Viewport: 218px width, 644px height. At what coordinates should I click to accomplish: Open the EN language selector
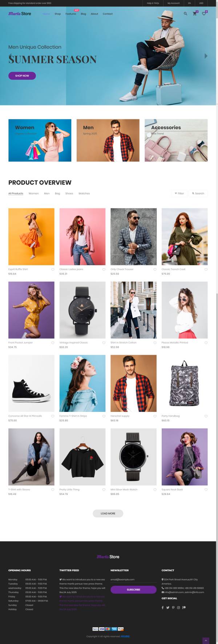pyautogui.click(x=189, y=3)
